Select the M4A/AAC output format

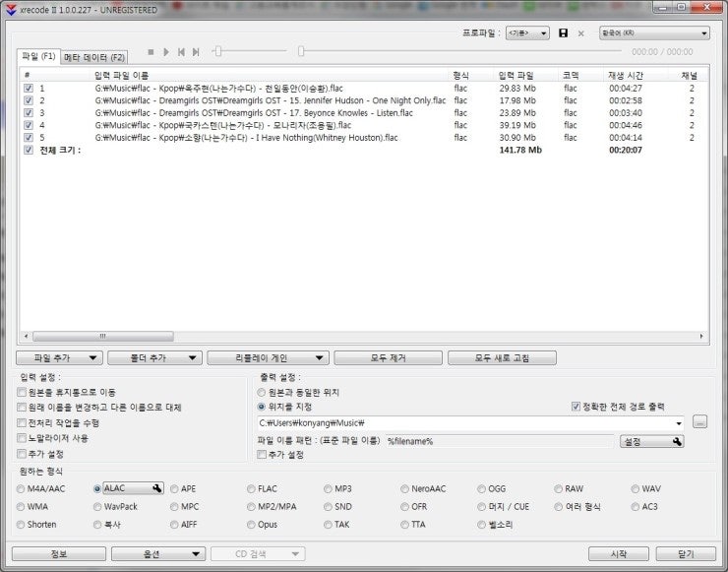[x=41, y=489]
